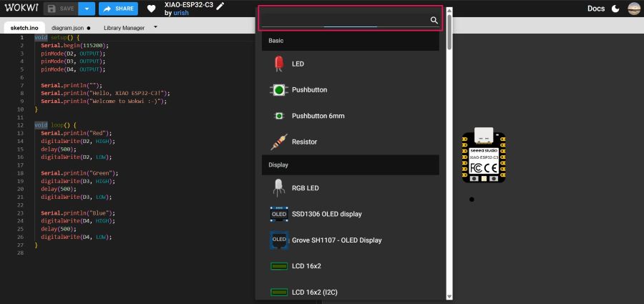Click the scrollbar up arrow in parts list

pyautogui.click(x=449, y=10)
